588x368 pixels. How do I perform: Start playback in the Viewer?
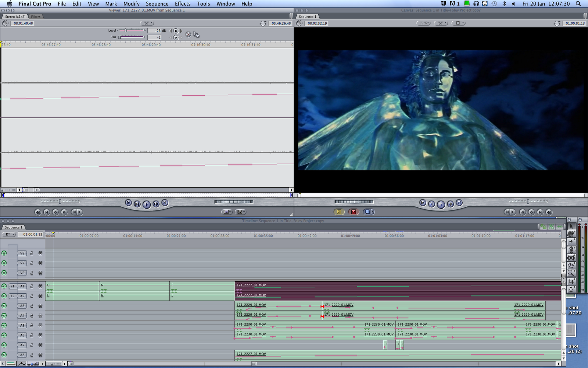(146, 204)
